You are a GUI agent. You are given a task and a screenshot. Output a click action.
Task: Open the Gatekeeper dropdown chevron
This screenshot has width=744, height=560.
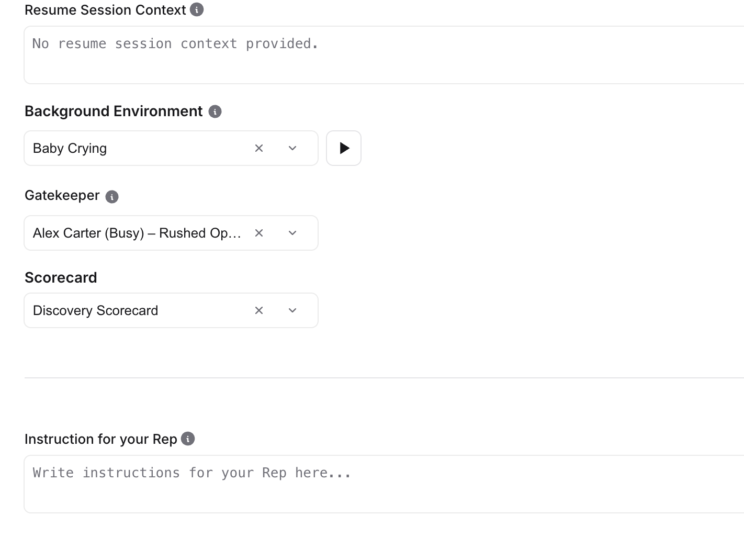(292, 233)
